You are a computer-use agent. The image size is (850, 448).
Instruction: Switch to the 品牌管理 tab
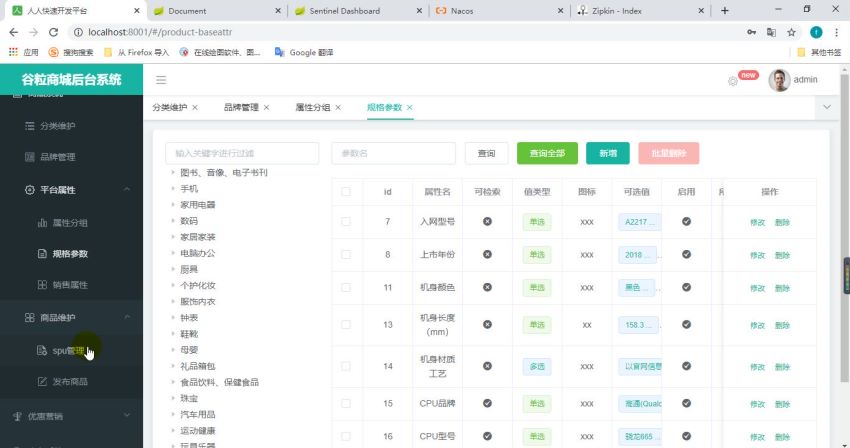tap(241, 107)
